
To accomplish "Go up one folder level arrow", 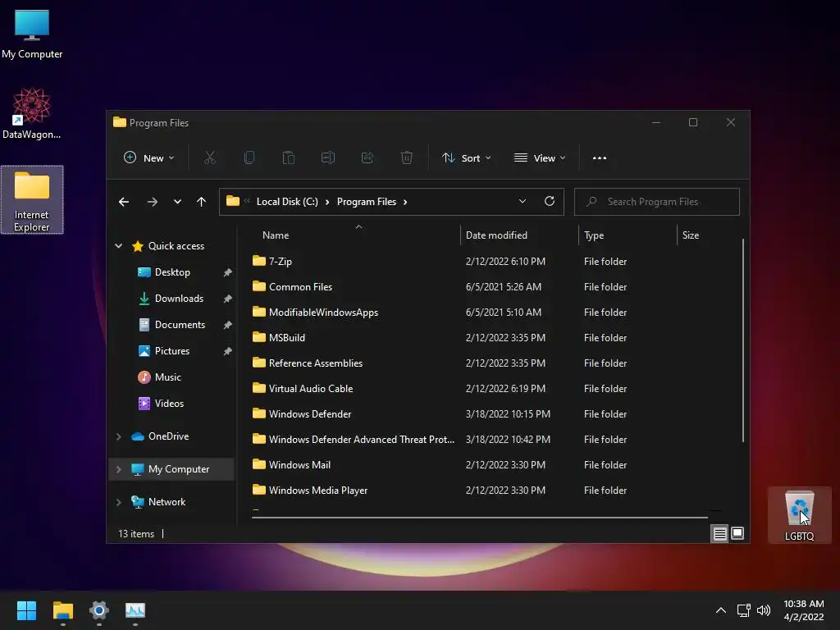I will 202,202.
